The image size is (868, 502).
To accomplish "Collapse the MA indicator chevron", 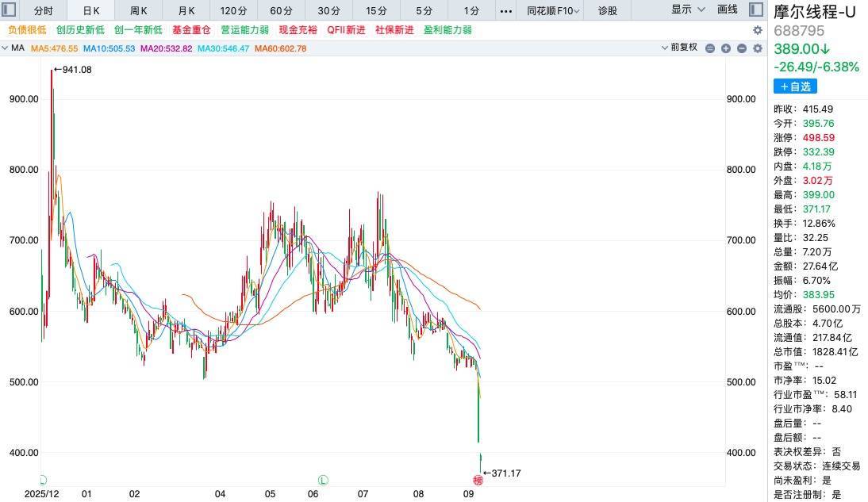I will point(5,48).
